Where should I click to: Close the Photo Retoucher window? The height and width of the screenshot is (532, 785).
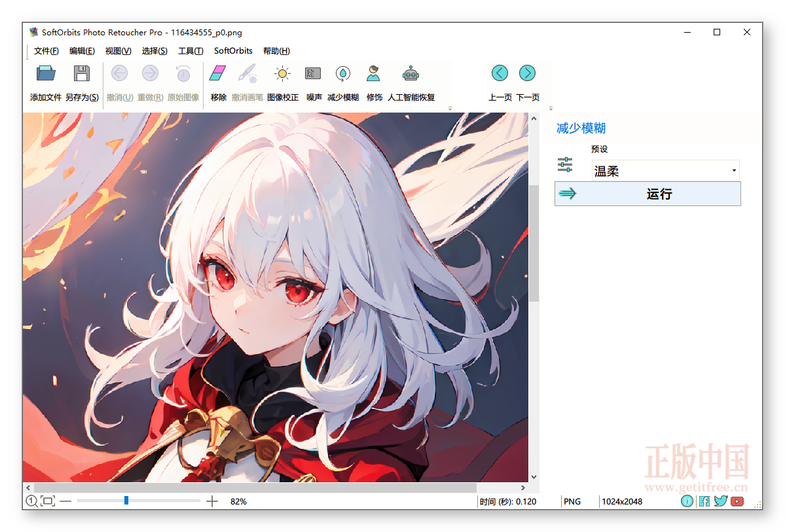tap(747, 32)
